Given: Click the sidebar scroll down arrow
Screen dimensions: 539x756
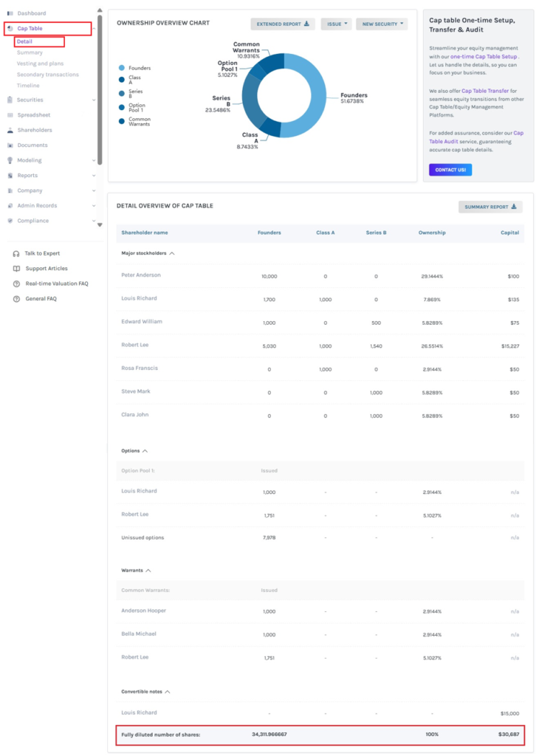Looking at the screenshot, I should click(x=100, y=224).
